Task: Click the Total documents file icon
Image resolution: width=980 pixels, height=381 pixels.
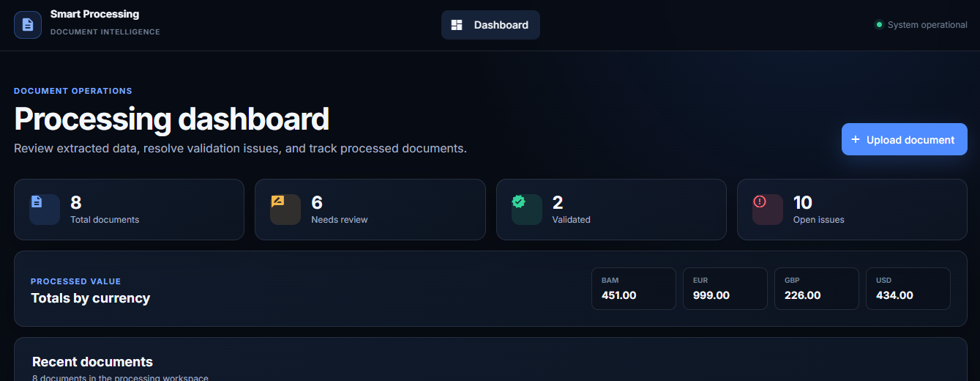Action: 37,201
